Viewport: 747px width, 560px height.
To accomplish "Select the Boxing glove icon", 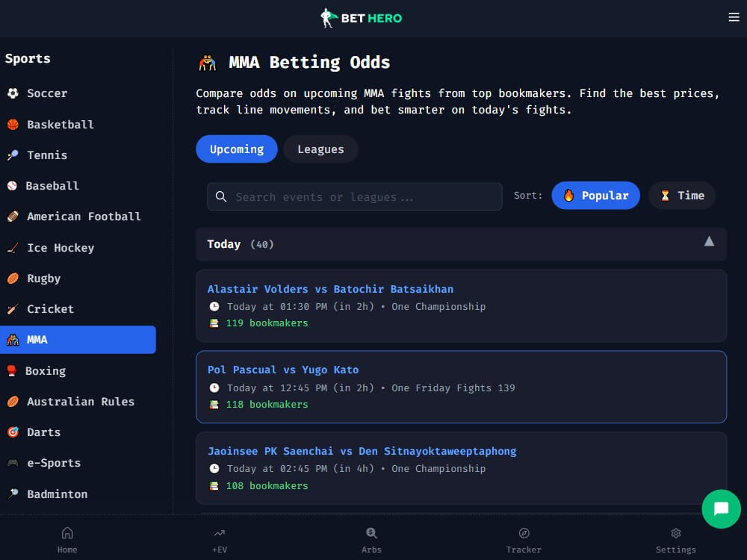I will coord(13,370).
